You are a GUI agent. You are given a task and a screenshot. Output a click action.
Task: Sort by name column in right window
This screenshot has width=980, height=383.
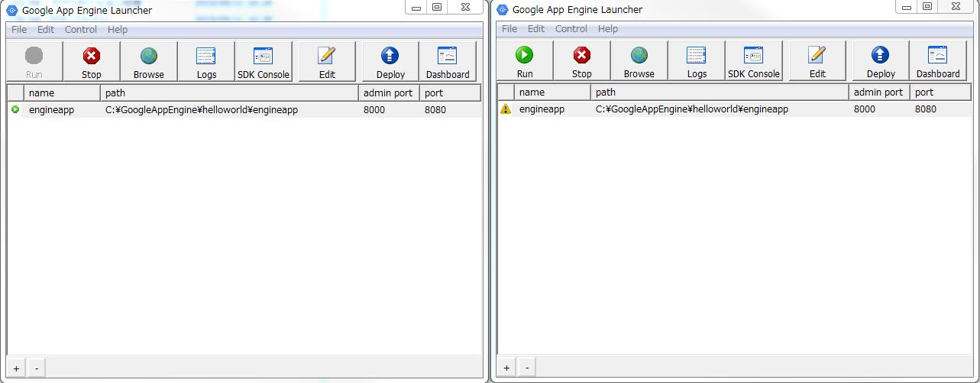[552, 93]
